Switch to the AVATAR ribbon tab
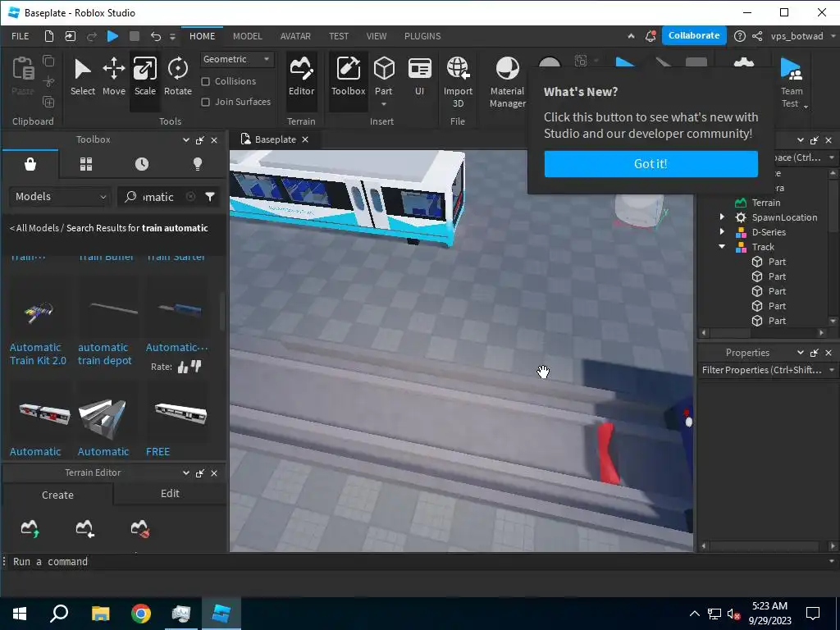 [x=295, y=36]
